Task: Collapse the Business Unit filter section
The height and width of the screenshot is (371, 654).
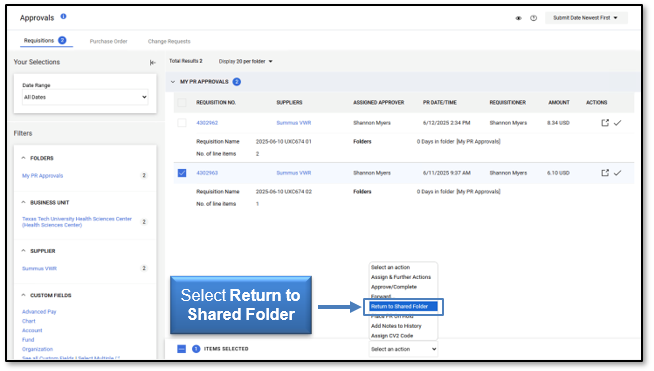Action: [x=24, y=202]
